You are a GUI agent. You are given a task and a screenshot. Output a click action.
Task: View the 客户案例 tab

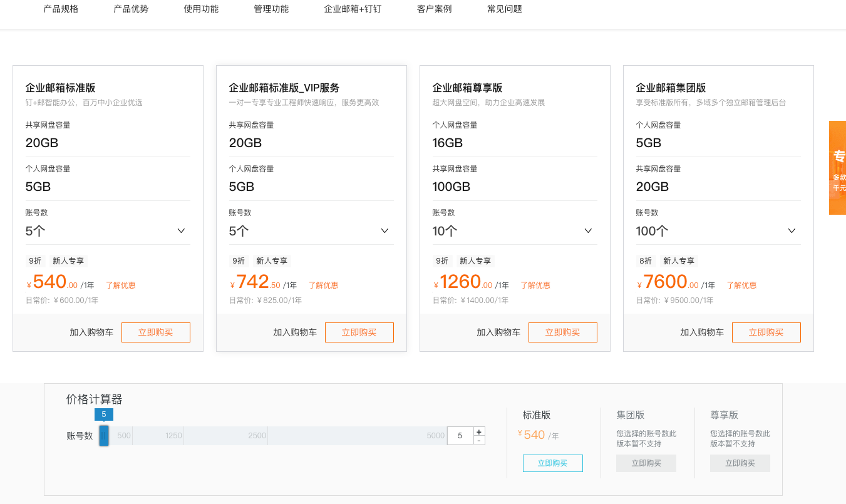tap(434, 9)
